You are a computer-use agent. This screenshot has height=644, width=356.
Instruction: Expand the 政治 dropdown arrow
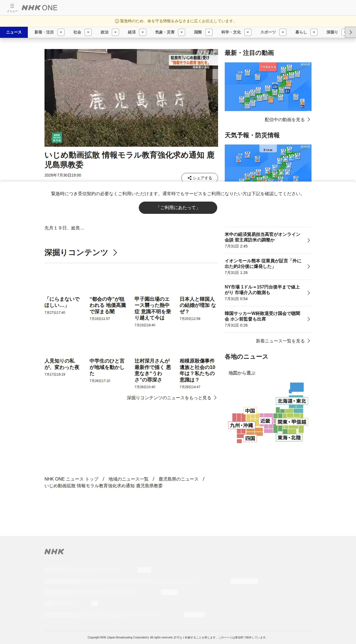115,32
